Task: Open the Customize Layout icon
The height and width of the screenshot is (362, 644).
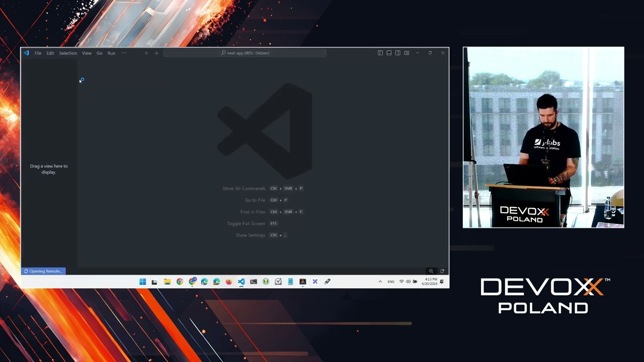Action: tap(407, 53)
